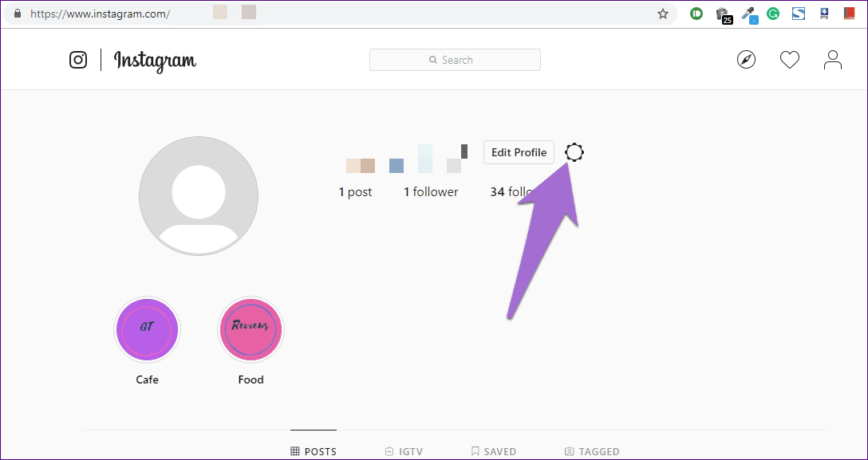
Task: Open the profile person icon in header
Action: pyautogui.click(x=833, y=60)
